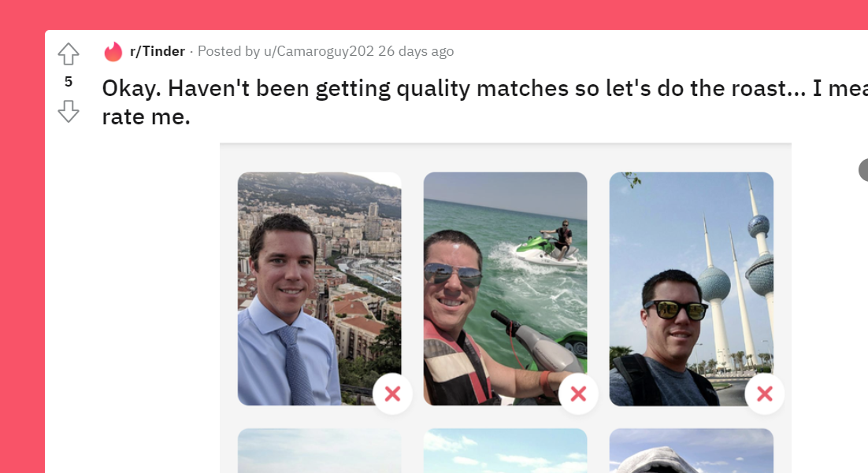Open the selfie with white towers
Viewport: 868px width, 473px height.
(692, 289)
